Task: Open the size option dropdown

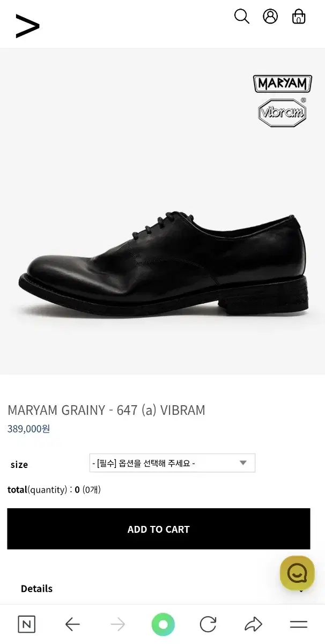Action: click(x=172, y=463)
